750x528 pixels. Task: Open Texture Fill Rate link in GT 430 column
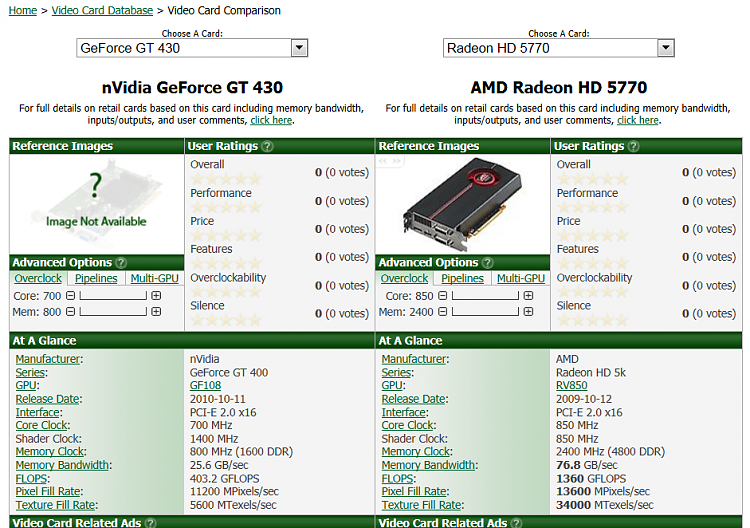(55, 505)
